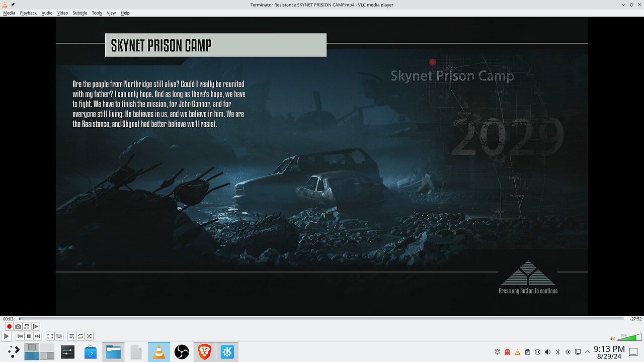This screenshot has width=644, height=362.
Task: Toggle the playlist view
Action: (72, 336)
